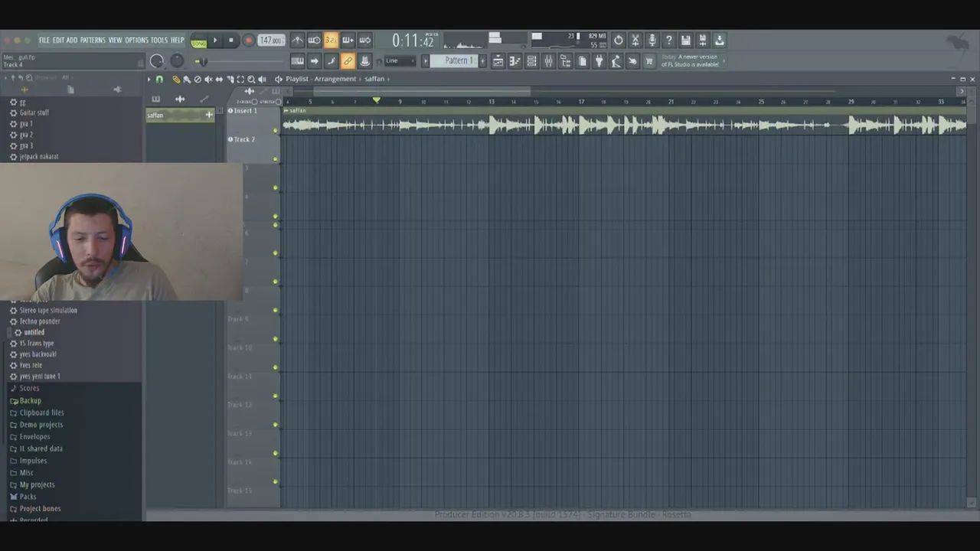
Task: Toggle auto-scrolling arrow icon
Action: coord(314,61)
